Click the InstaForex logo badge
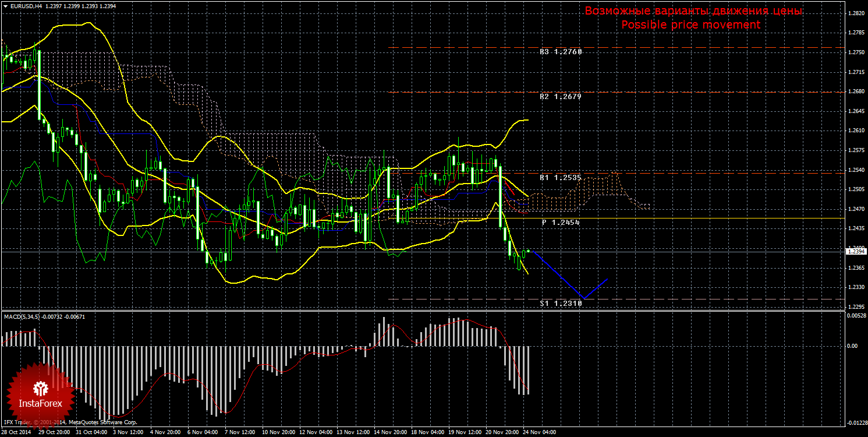This screenshot has width=868, height=437. [x=40, y=392]
